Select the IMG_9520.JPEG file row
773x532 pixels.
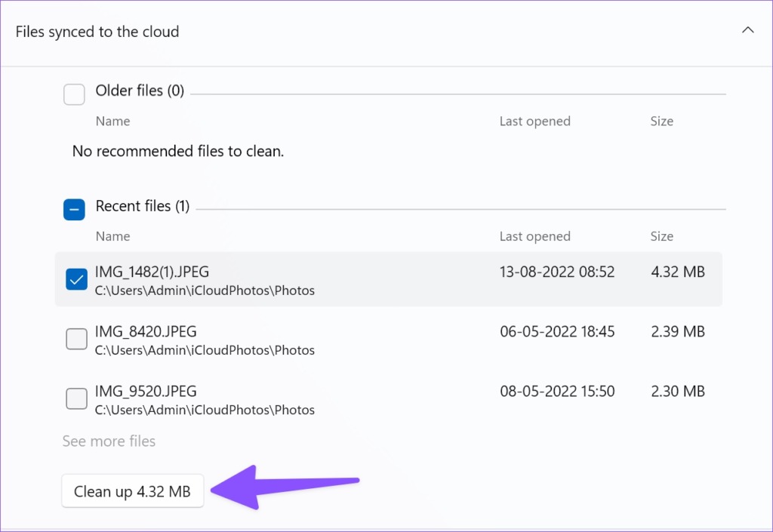tap(145, 391)
